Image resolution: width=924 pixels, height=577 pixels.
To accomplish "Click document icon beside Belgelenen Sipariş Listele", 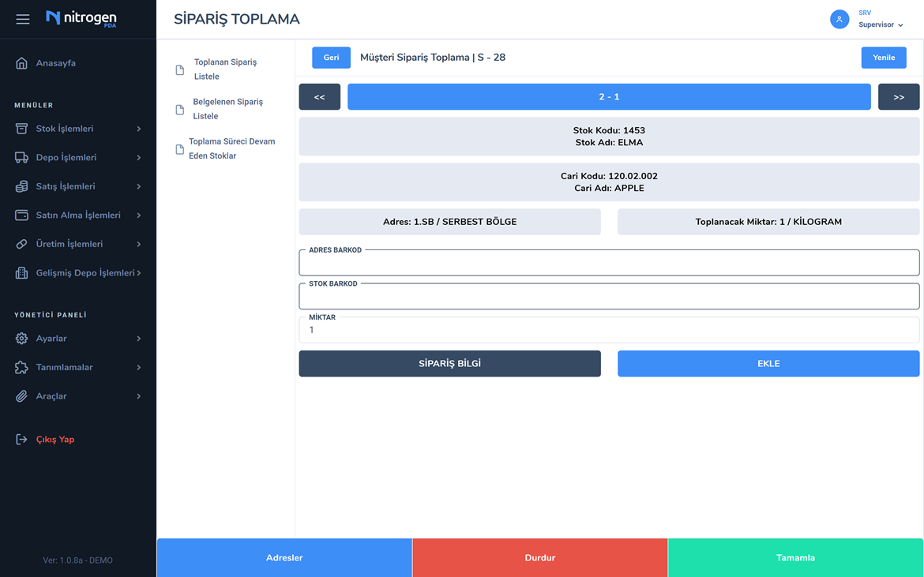I will (x=180, y=110).
